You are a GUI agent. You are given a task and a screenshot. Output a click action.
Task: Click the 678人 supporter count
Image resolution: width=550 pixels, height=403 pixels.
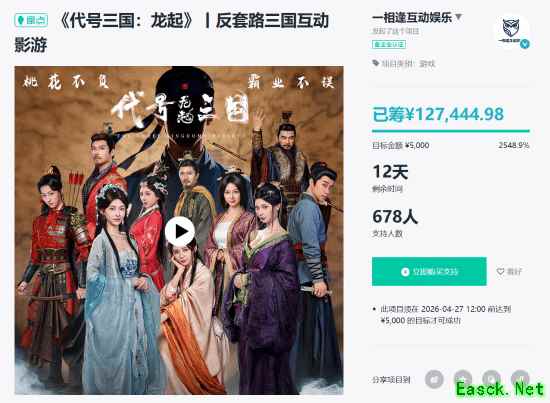(x=395, y=216)
